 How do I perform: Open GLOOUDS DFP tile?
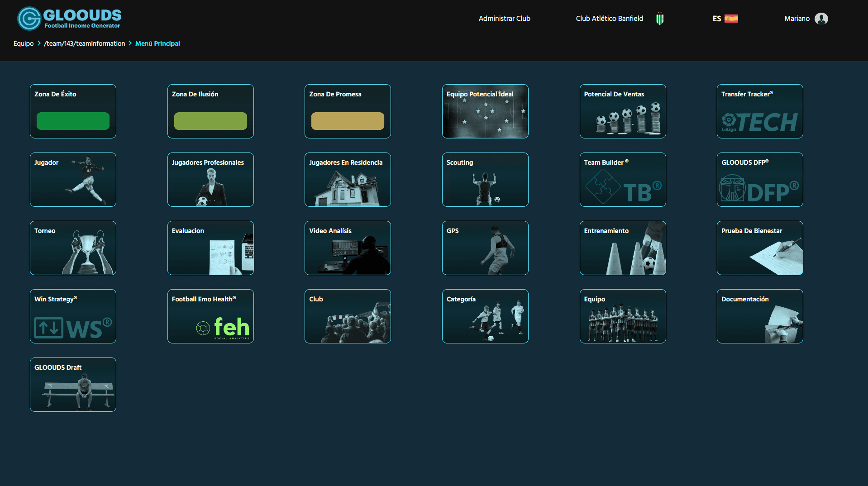[760, 180]
